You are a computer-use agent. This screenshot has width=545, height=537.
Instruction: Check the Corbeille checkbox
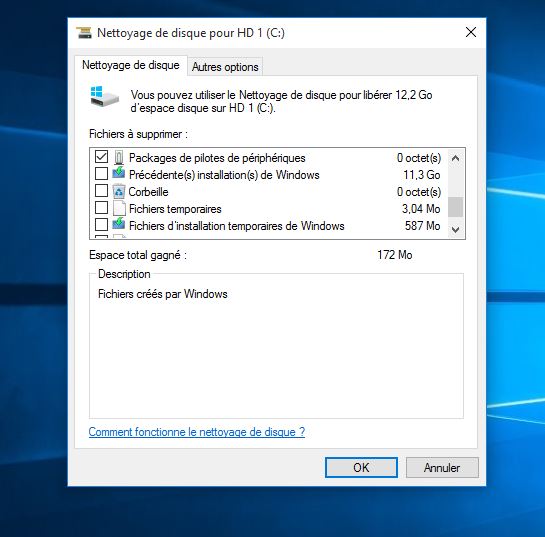101,190
